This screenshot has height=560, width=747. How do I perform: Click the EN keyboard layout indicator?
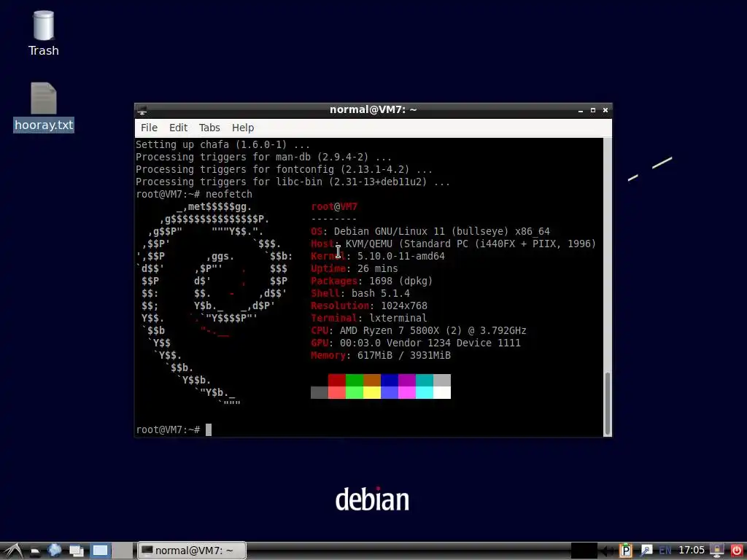click(665, 551)
